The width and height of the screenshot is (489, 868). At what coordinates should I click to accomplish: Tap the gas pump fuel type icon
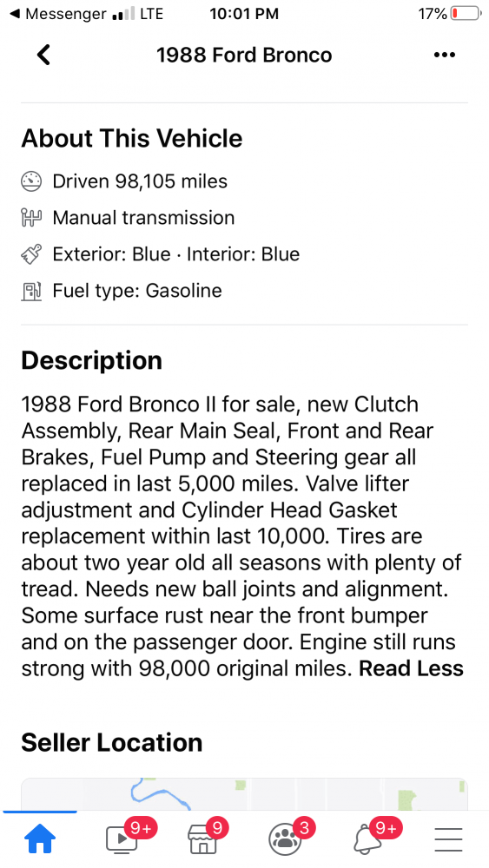point(31,291)
